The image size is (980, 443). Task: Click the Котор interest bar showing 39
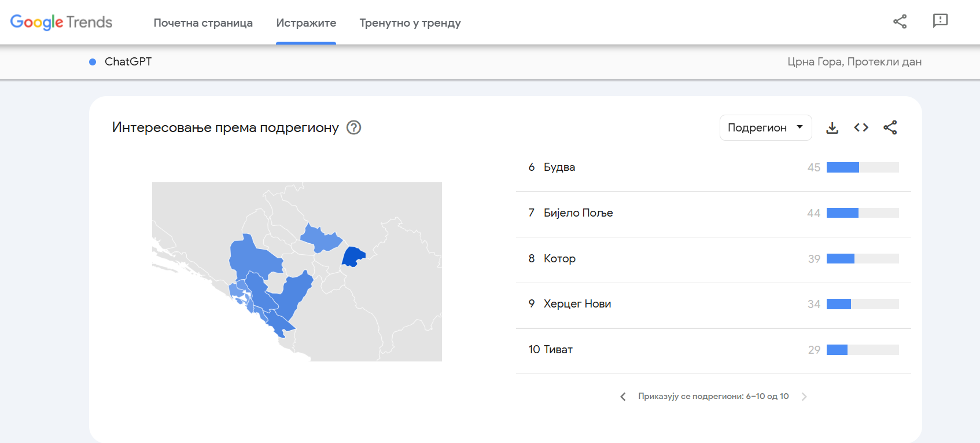point(863,259)
